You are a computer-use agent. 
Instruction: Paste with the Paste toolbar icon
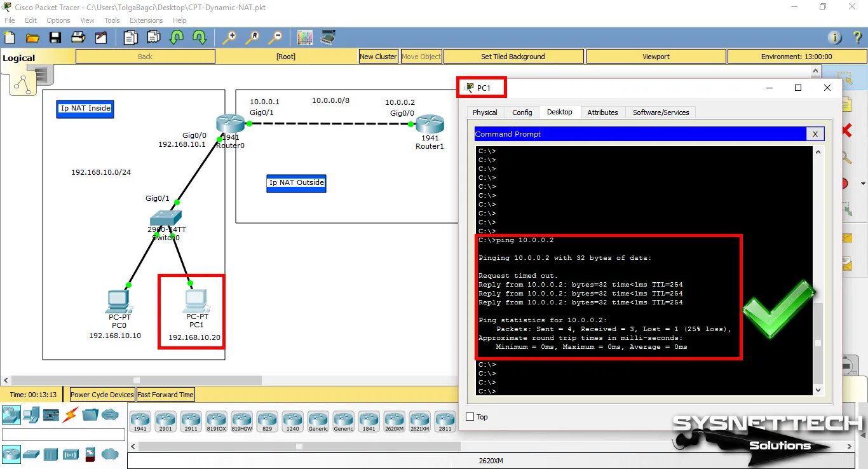click(x=154, y=37)
